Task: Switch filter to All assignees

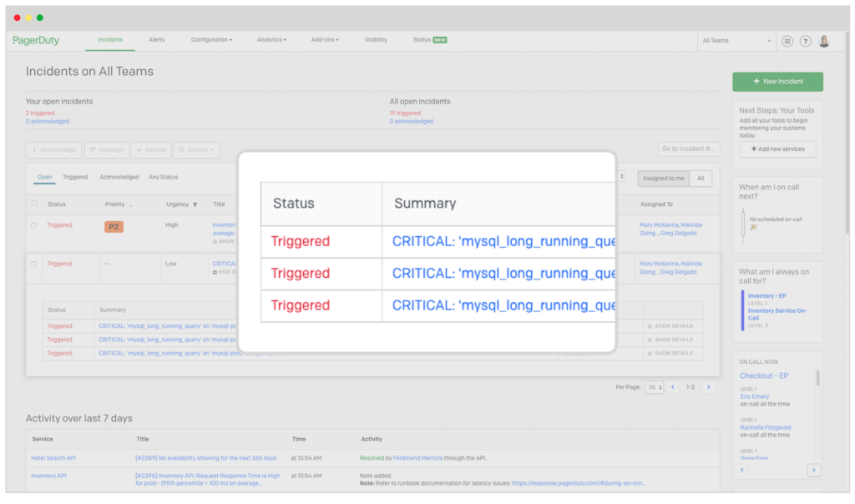Action: (701, 179)
